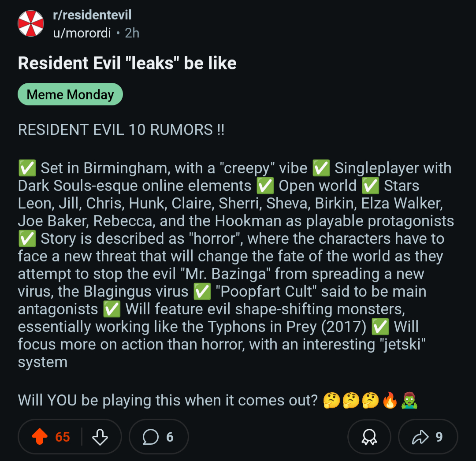Click the 2h post timestamp

(132, 33)
